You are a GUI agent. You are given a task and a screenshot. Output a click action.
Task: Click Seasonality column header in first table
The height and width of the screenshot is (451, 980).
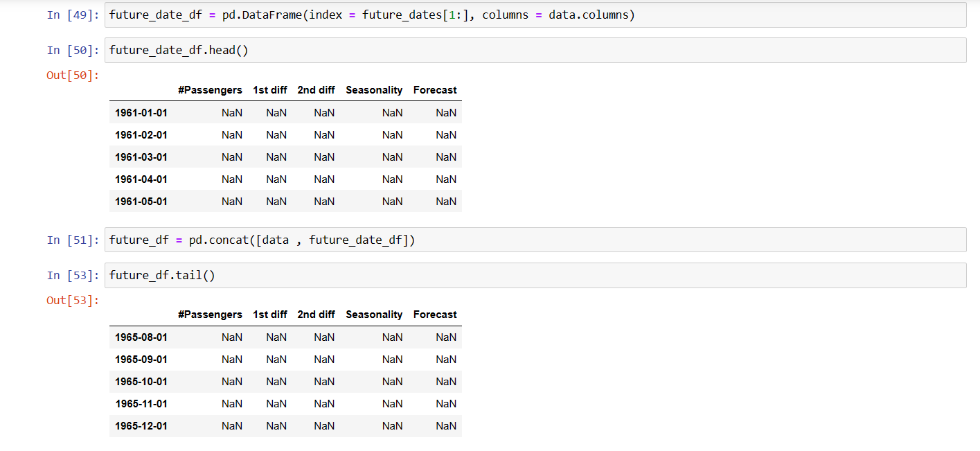pos(374,90)
